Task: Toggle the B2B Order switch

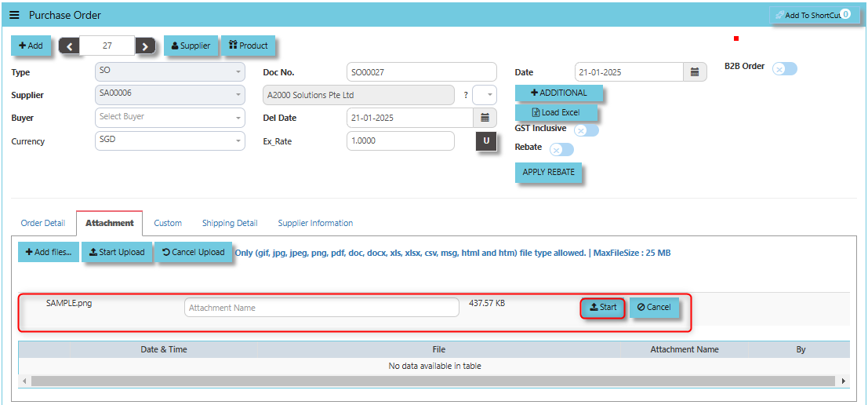Action: coord(784,68)
